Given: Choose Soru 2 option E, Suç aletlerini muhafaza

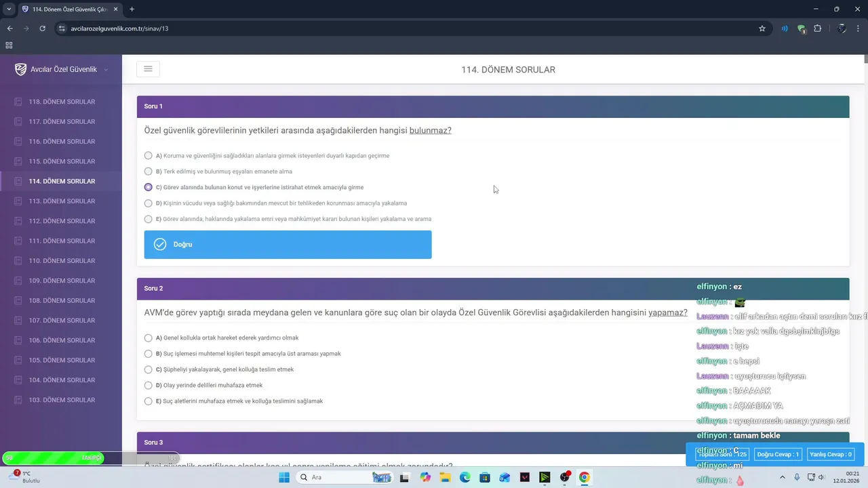Looking at the screenshot, I should click(149, 401).
